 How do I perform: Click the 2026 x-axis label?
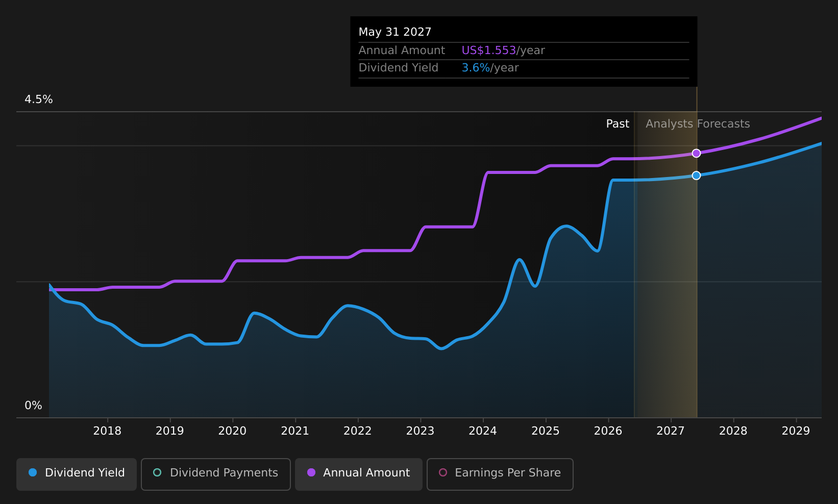608,431
